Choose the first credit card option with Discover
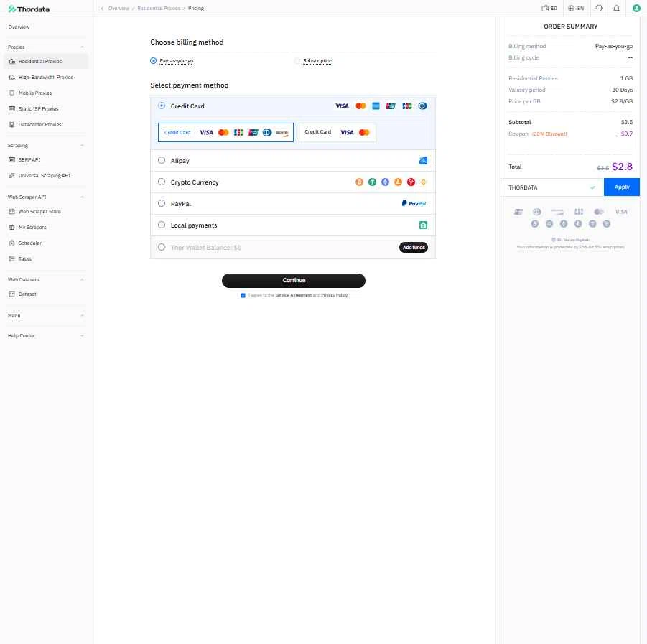647x644 pixels. click(x=225, y=132)
